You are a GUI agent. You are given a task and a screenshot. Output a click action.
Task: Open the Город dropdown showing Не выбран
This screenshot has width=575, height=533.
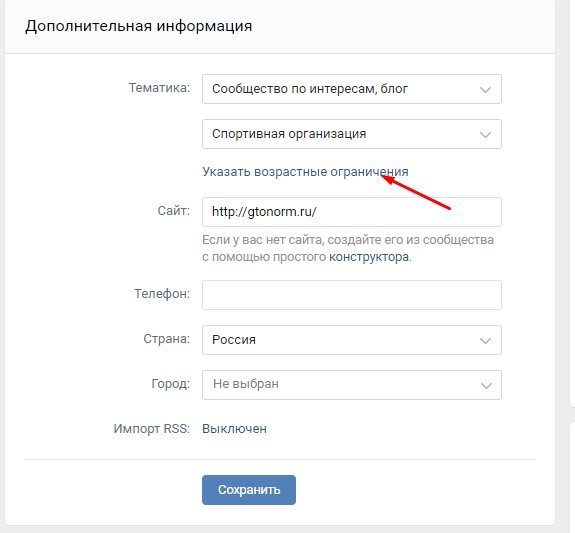click(352, 385)
